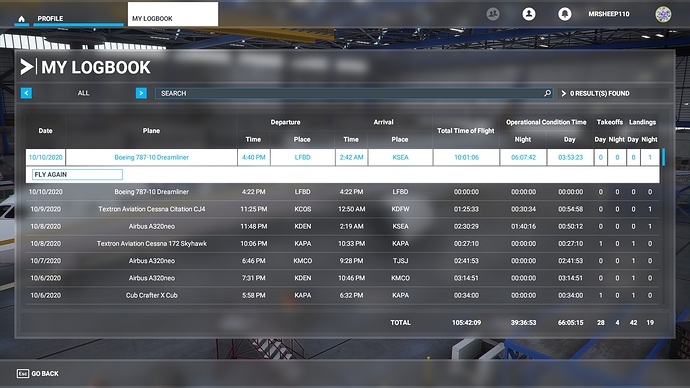Click the 06:07:42 night time value
Image resolution: width=690 pixels, height=388 pixels.
pos(523,157)
